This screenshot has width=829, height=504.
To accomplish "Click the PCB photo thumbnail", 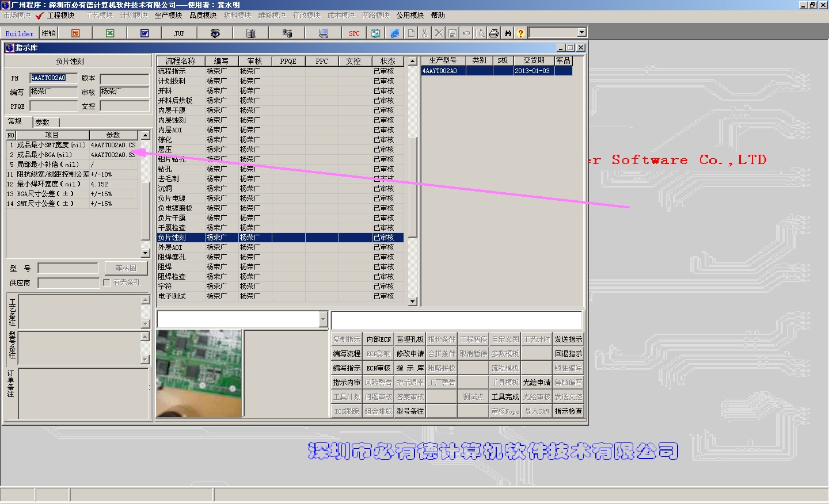I will click(x=199, y=373).
